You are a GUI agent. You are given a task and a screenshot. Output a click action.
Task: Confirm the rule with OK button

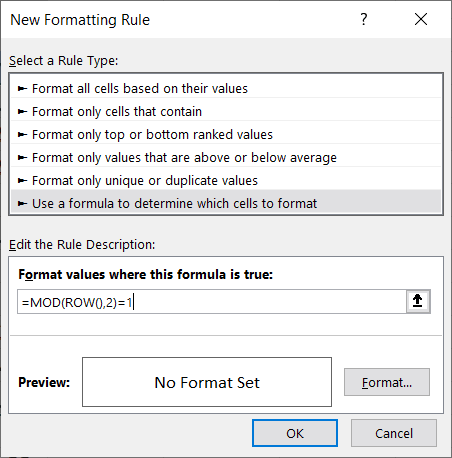point(295,433)
